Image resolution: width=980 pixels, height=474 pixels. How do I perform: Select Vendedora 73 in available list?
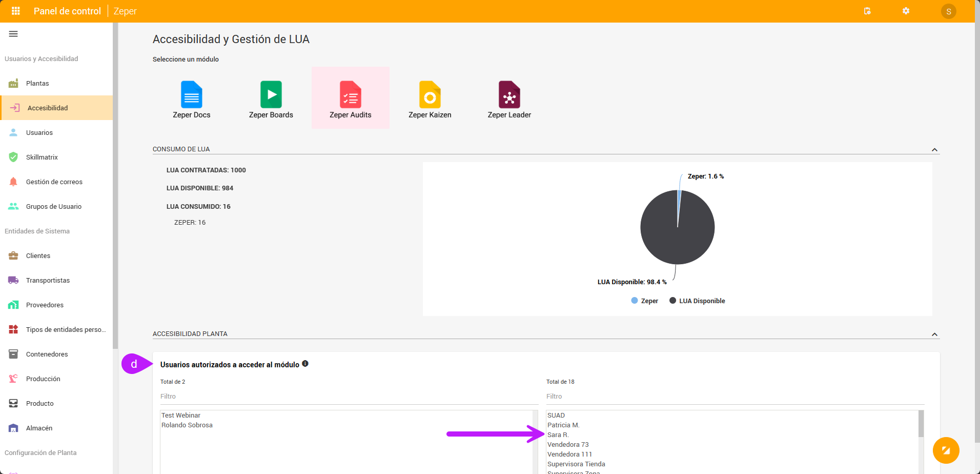tap(568, 445)
